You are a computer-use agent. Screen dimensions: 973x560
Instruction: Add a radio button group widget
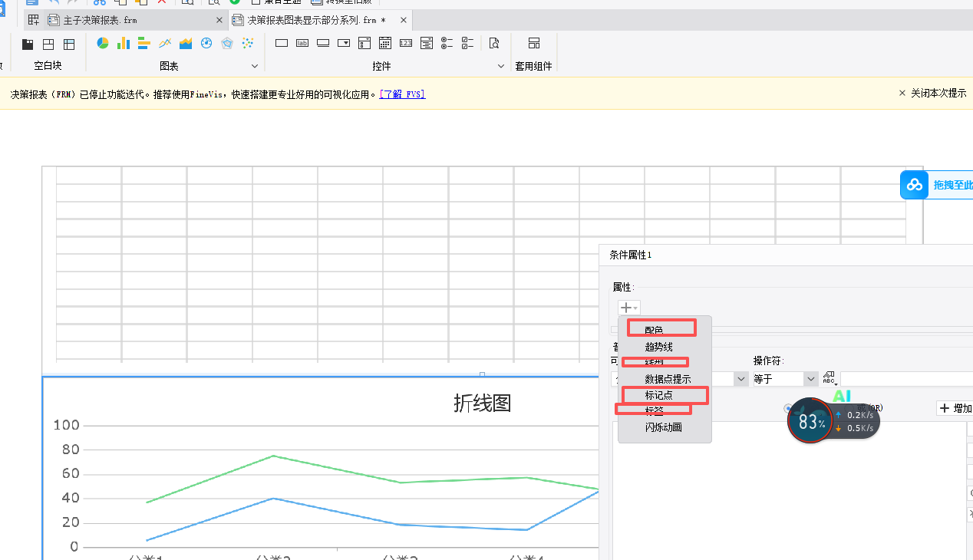[x=447, y=43]
